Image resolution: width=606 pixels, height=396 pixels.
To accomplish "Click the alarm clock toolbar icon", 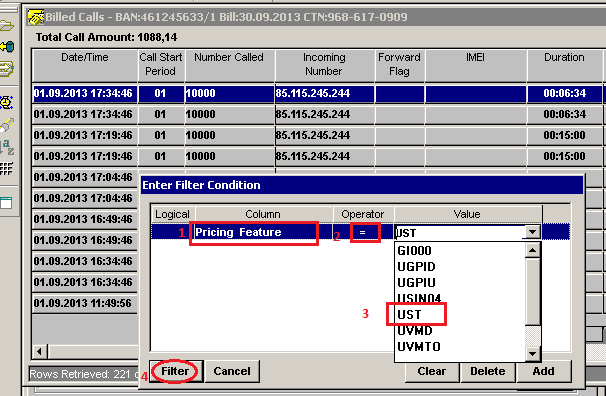I will coord(7,102).
